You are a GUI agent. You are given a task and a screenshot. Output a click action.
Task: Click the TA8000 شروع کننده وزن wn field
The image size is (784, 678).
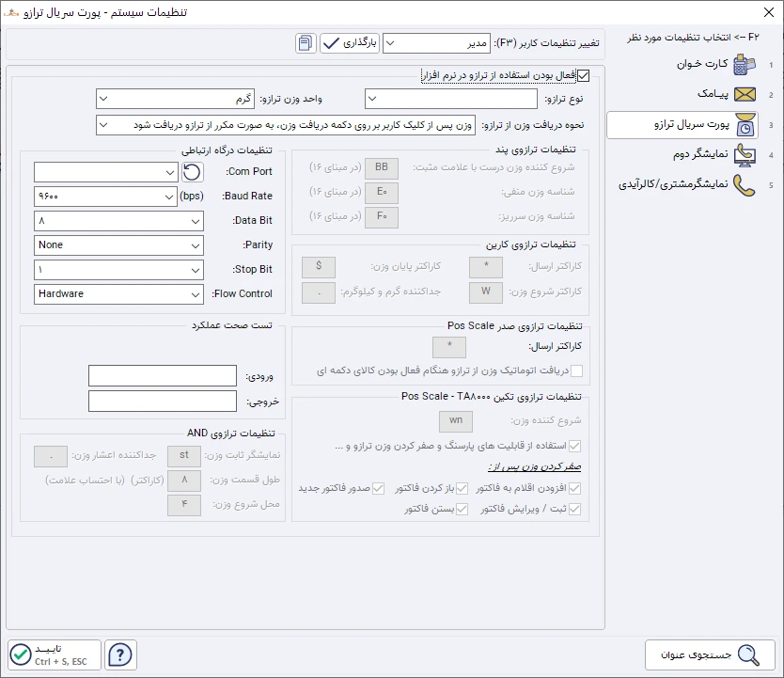tap(456, 421)
